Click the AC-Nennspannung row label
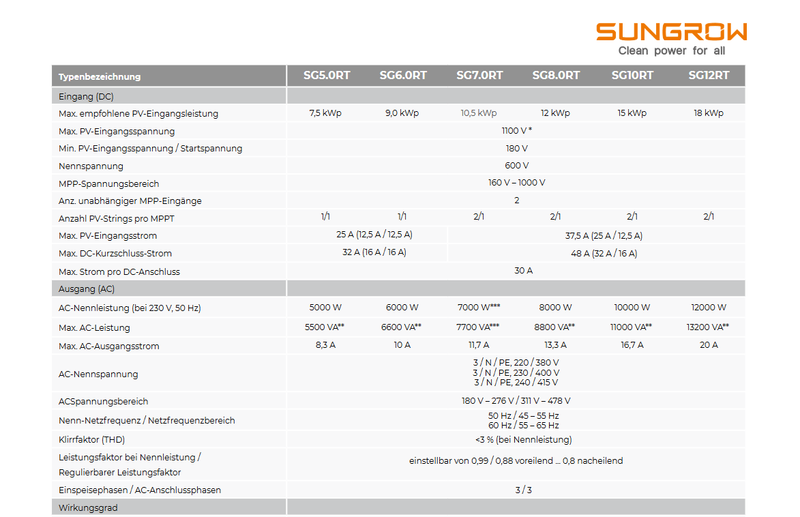 coord(97,373)
